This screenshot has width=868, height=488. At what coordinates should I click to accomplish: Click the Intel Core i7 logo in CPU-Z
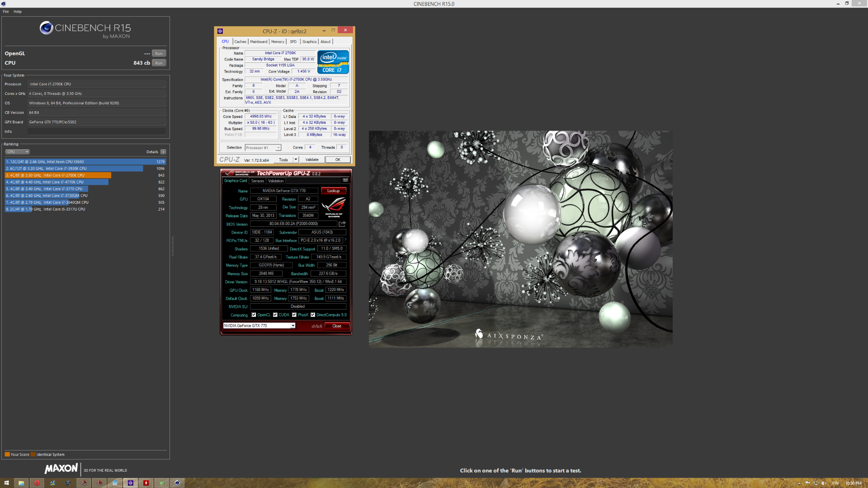click(x=333, y=62)
